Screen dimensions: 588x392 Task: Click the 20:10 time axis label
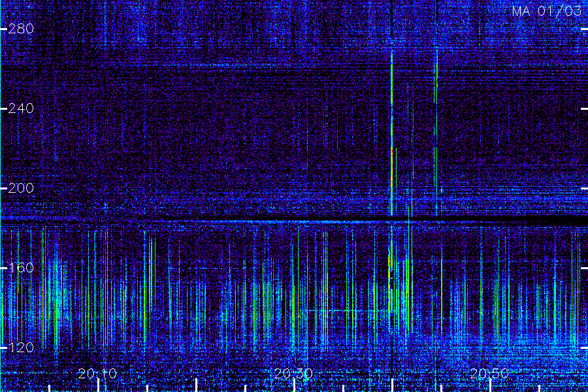click(97, 374)
